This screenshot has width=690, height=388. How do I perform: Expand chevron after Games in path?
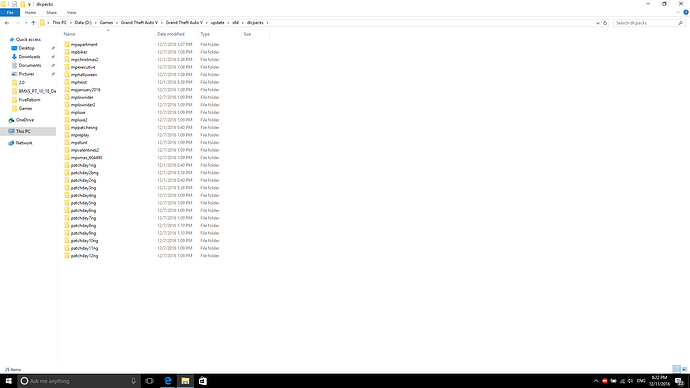coord(117,23)
